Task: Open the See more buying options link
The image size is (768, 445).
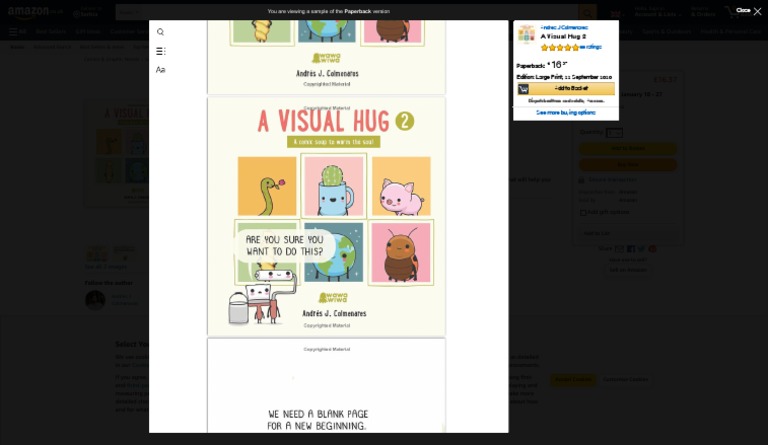Action: [566, 113]
